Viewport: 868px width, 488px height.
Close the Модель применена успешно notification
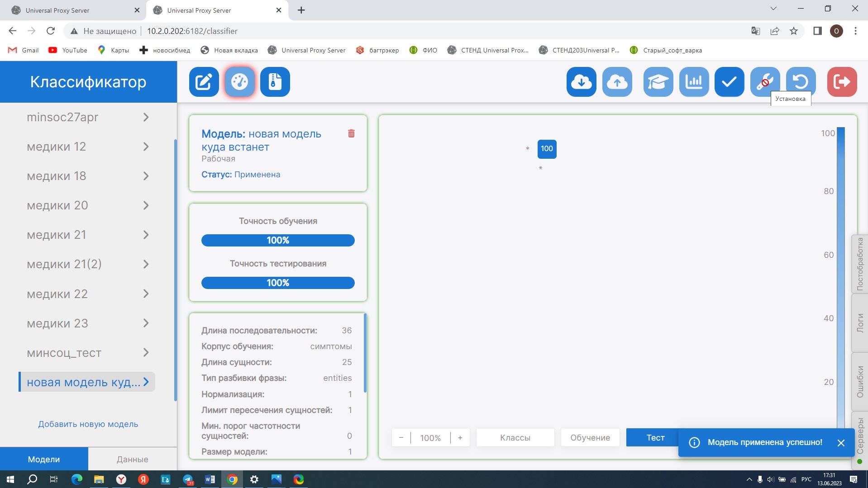[x=841, y=443]
